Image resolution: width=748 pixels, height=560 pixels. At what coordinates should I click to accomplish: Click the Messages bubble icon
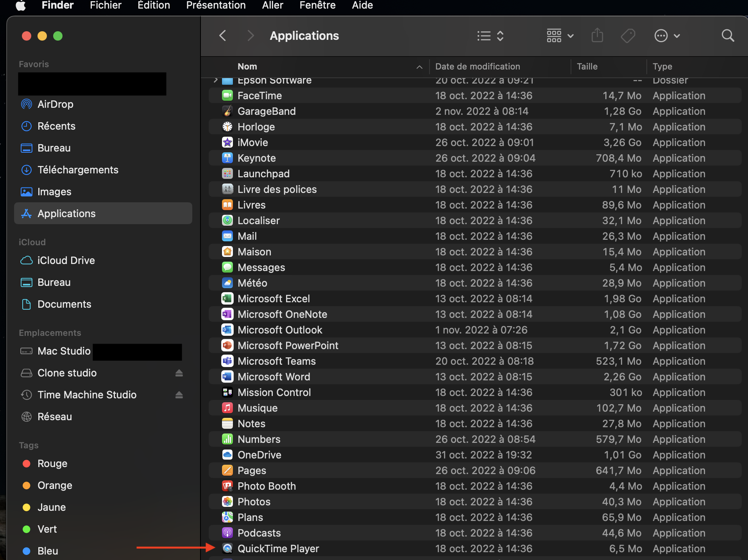(227, 268)
